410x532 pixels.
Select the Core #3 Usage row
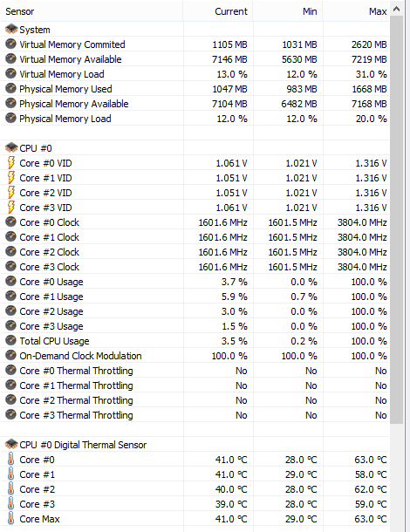[x=195, y=326]
